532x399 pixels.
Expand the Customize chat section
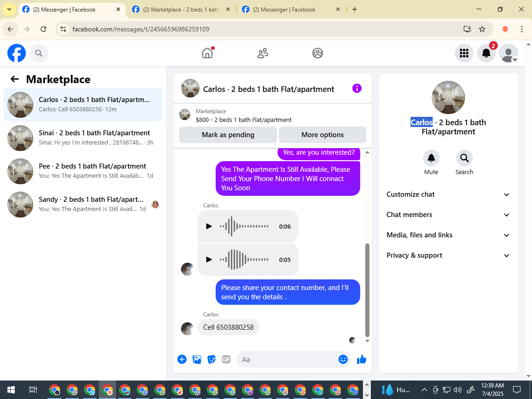coord(448,194)
